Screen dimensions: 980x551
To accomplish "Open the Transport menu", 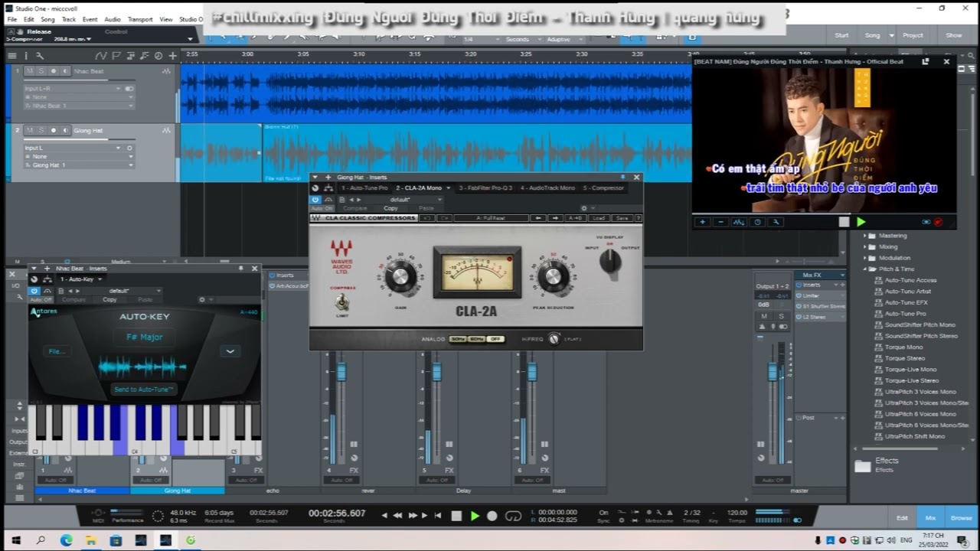I will coord(140,19).
